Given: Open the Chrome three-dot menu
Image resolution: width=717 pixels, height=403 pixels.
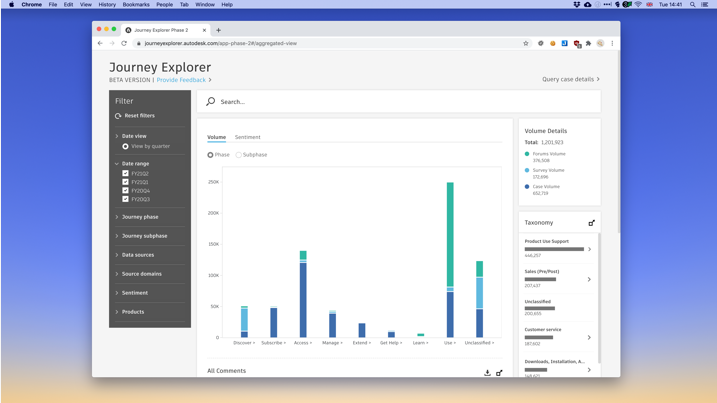Looking at the screenshot, I should click(612, 43).
